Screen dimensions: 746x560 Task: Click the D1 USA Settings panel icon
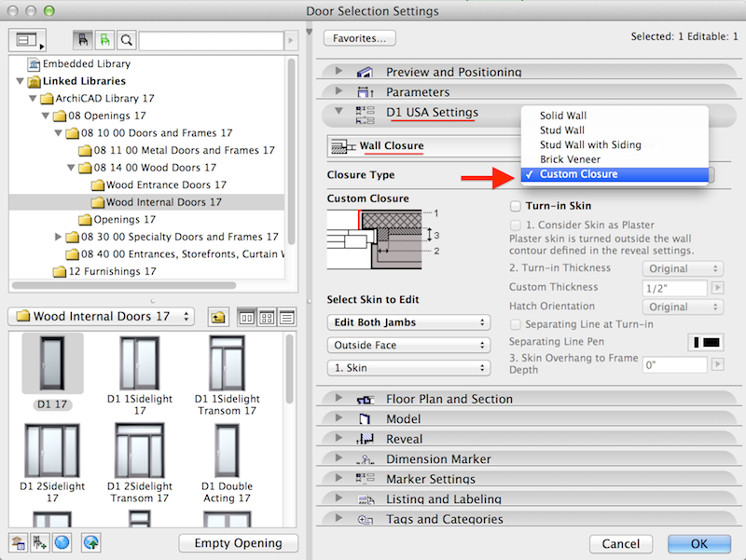coord(365,115)
